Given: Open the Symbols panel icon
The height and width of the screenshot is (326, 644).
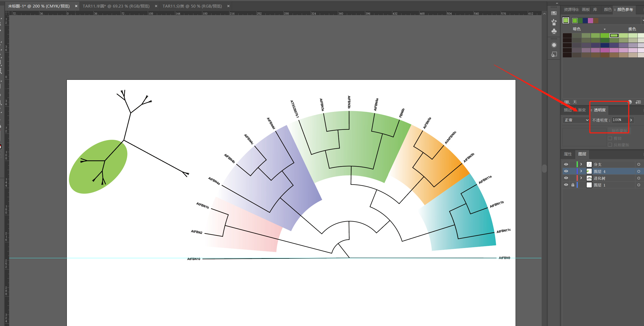Looking at the screenshot, I should [x=554, y=31].
